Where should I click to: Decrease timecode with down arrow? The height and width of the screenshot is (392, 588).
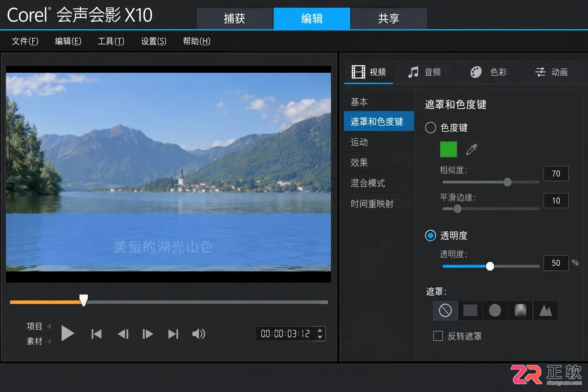pos(320,337)
